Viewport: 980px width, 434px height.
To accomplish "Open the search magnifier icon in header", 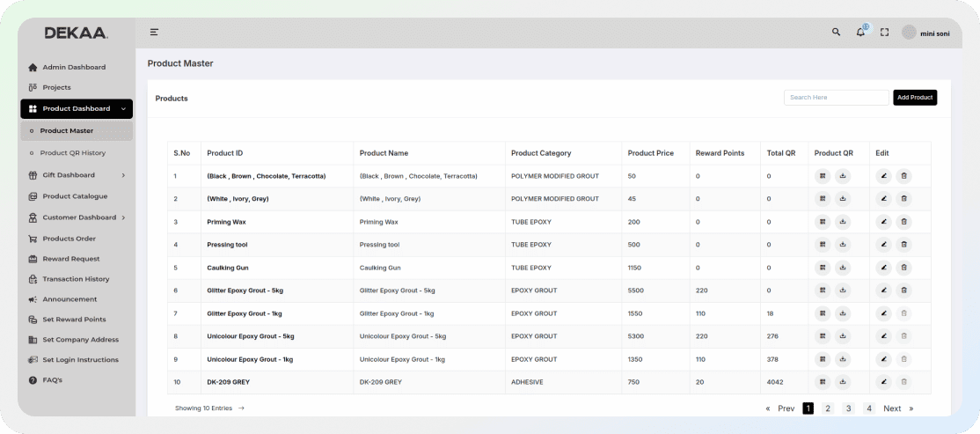I will point(836,32).
